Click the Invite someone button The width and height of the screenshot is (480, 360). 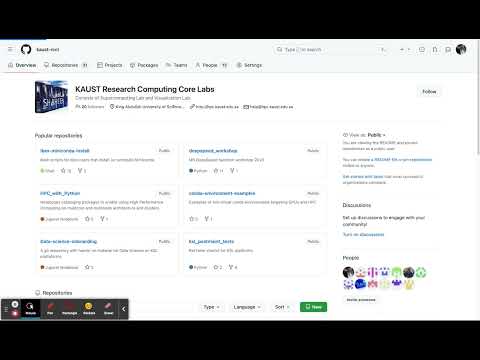coord(361,300)
